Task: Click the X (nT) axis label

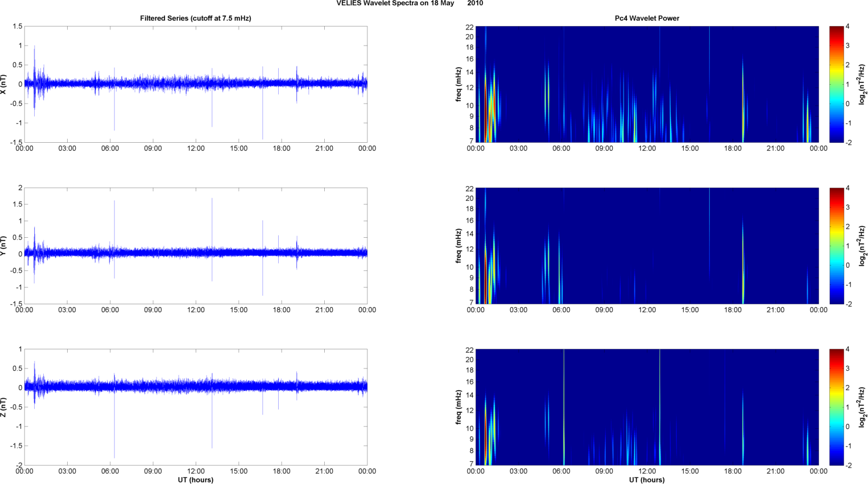Action: [x=4, y=84]
